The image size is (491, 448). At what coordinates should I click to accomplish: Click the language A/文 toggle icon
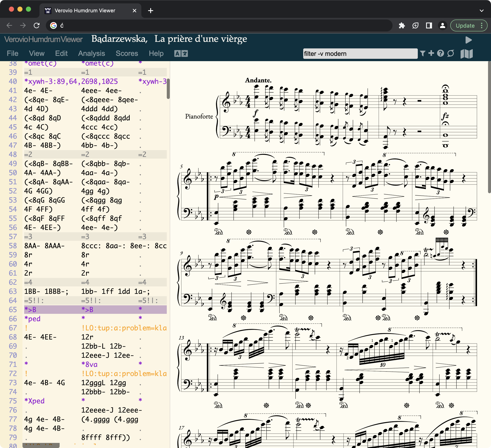point(181,53)
